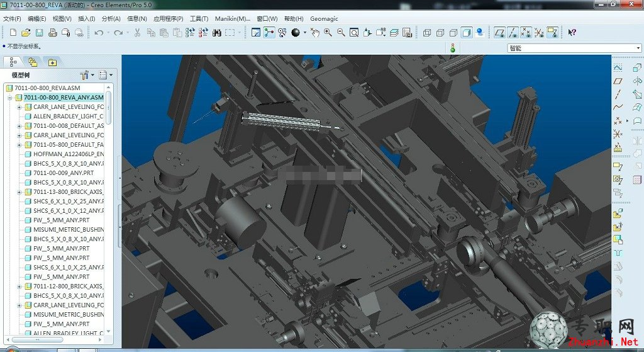
Task: Switch to the Folder Browser tab
Action: [33, 62]
